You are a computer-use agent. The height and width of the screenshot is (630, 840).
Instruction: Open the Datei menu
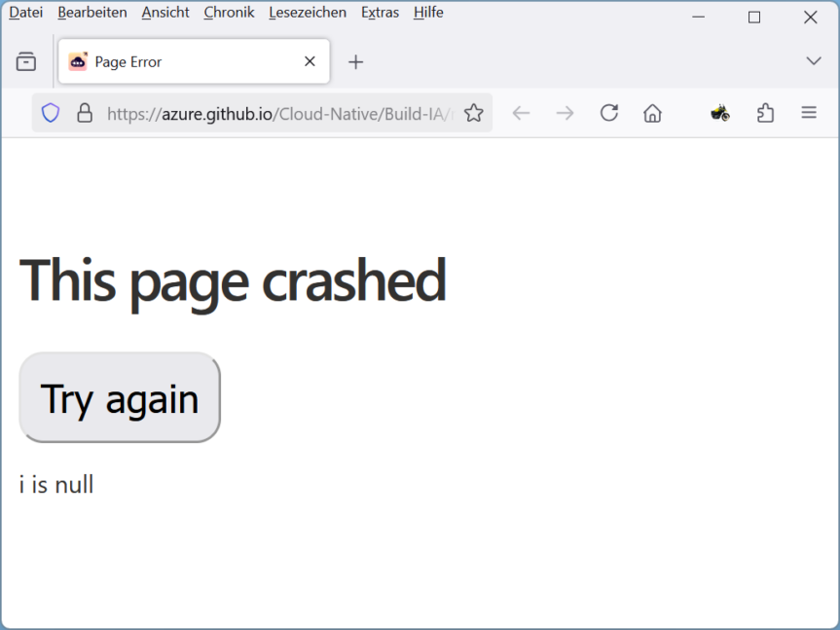26,13
